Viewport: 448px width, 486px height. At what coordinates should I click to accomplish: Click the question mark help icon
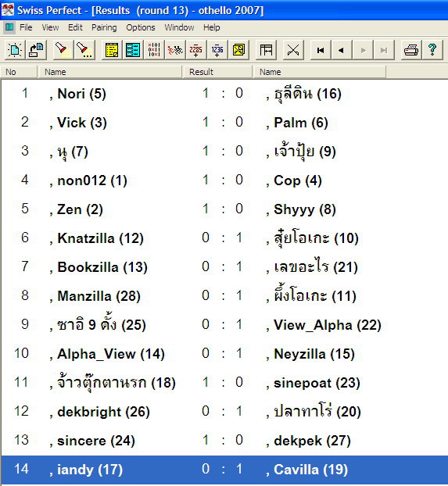tap(432, 50)
